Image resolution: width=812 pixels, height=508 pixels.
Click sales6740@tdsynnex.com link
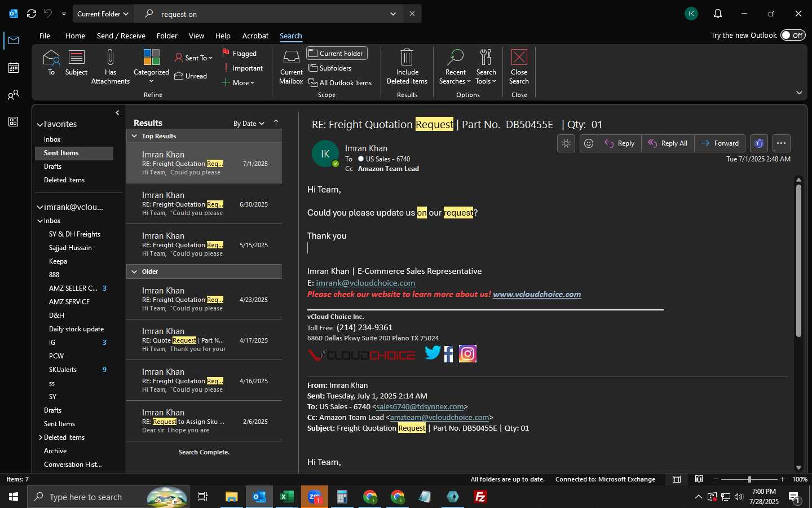(x=420, y=406)
